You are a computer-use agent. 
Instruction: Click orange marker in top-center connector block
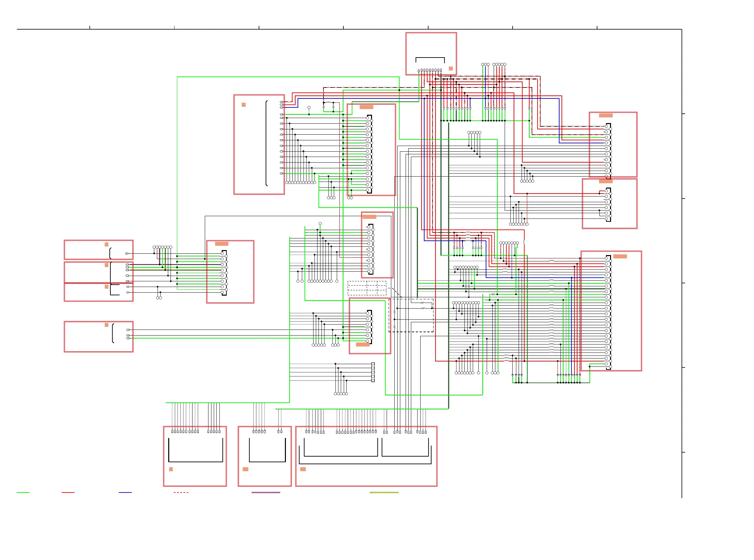(x=450, y=69)
